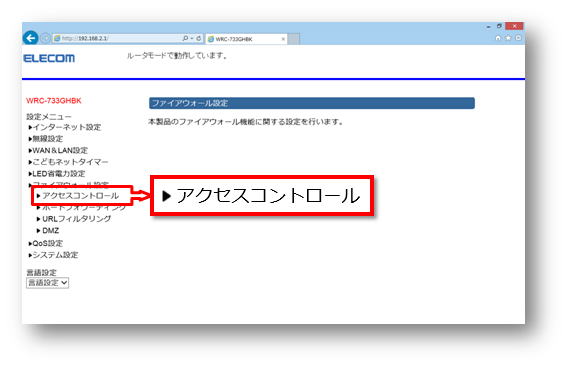Click the ELECOM logo
This screenshot has width=567, height=366.
tap(49, 58)
